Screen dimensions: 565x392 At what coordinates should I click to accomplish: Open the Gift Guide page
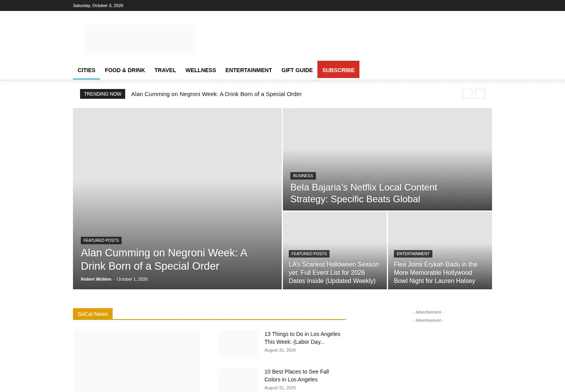297,70
